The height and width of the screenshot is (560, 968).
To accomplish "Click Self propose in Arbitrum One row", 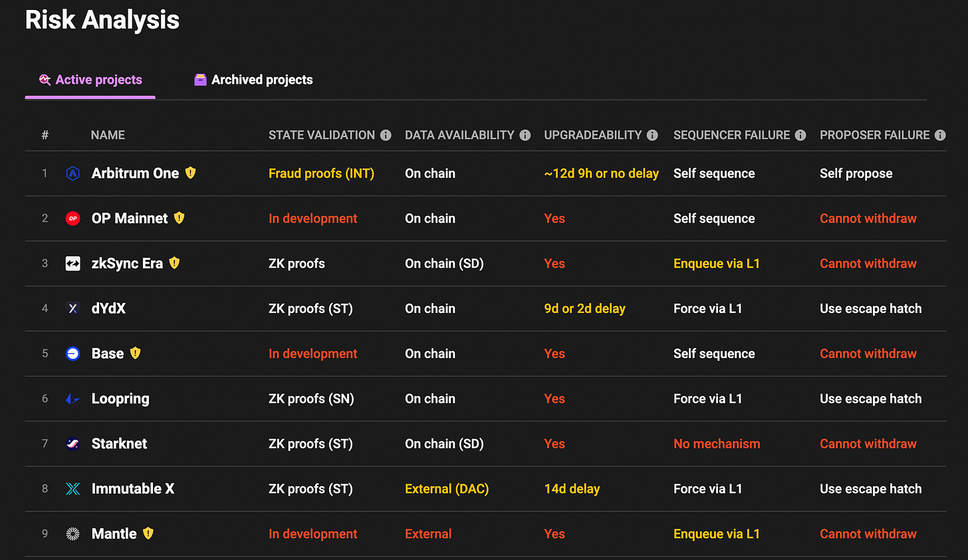I will (x=856, y=173).
